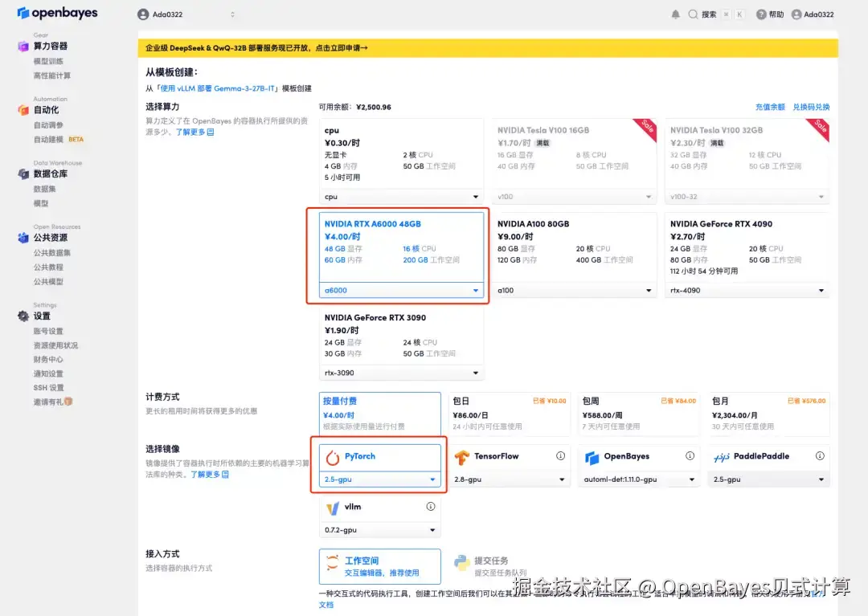The image size is (868, 616).
Task: Open the rtx-4090 dropdown
Action: [x=747, y=290]
